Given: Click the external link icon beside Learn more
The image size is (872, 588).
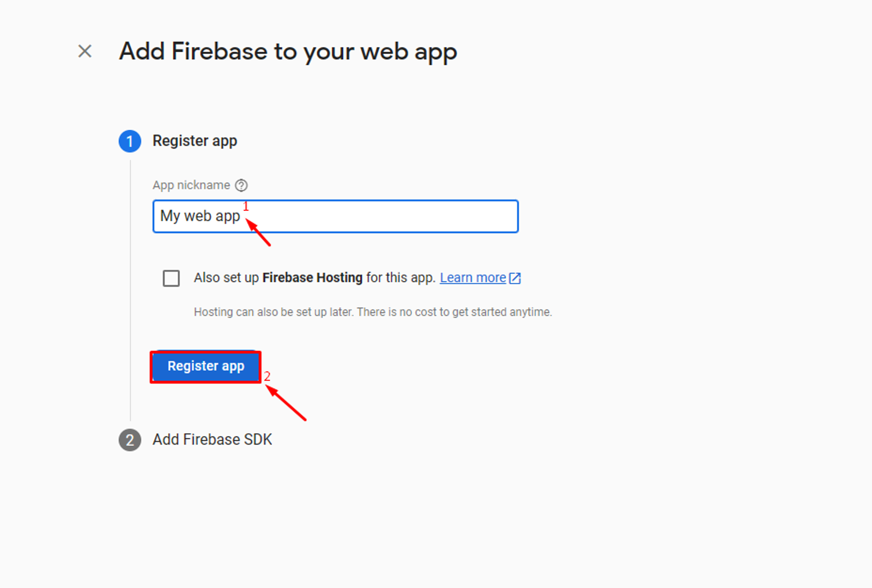Looking at the screenshot, I should pyautogui.click(x=514, y=277).
